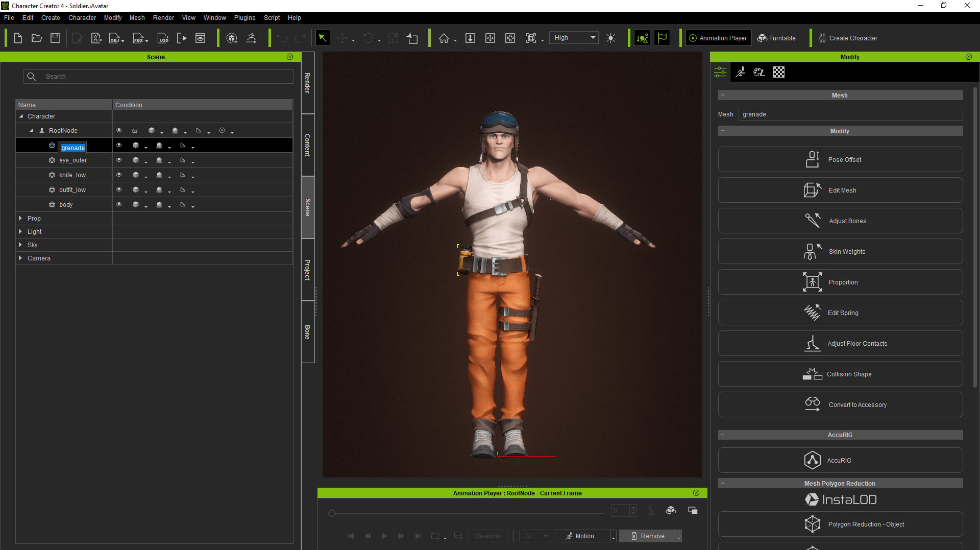Expand the Prop tree node

[x=20, y=219]
